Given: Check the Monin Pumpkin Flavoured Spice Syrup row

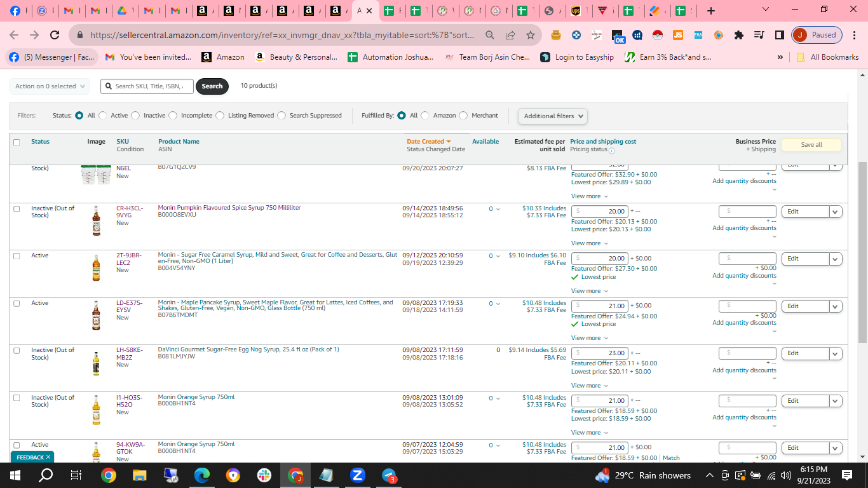Looking at the screenshot, I should point(17,209).
